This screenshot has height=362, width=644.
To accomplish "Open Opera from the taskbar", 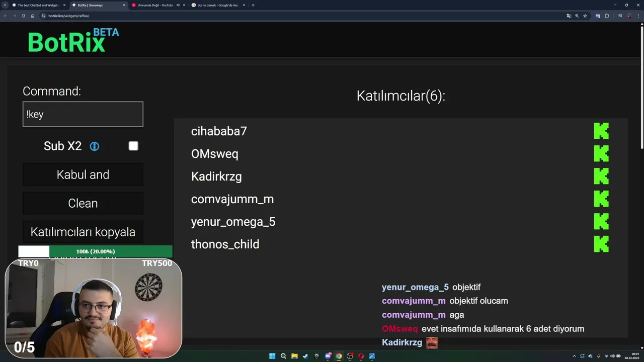I will coord(361,356).
